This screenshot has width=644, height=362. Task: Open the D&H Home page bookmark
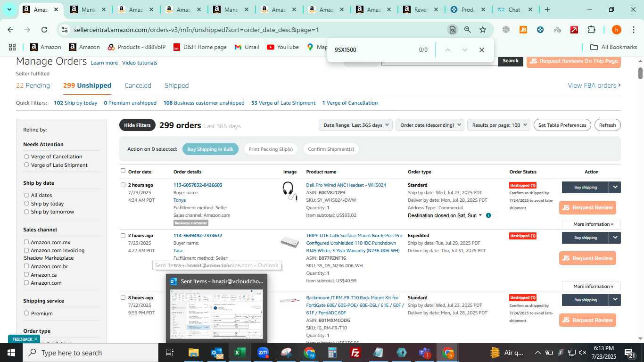point(200,47)
